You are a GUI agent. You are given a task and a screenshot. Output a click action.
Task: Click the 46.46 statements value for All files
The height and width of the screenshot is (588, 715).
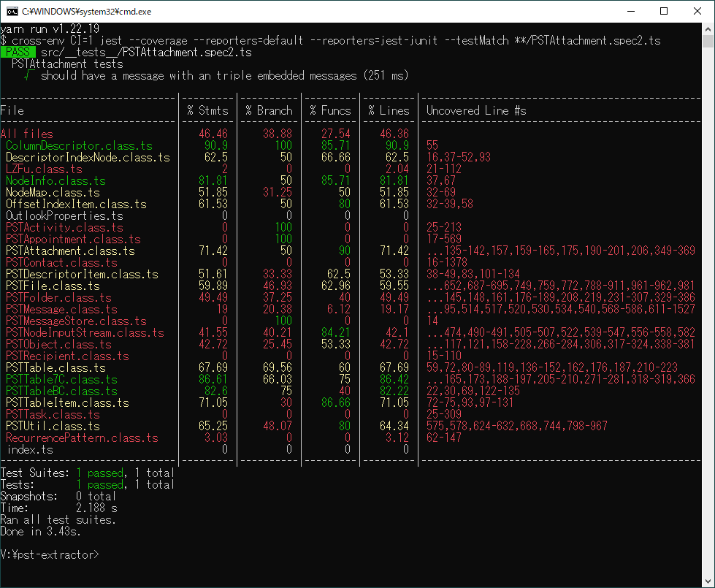click(x=213, y=134)
